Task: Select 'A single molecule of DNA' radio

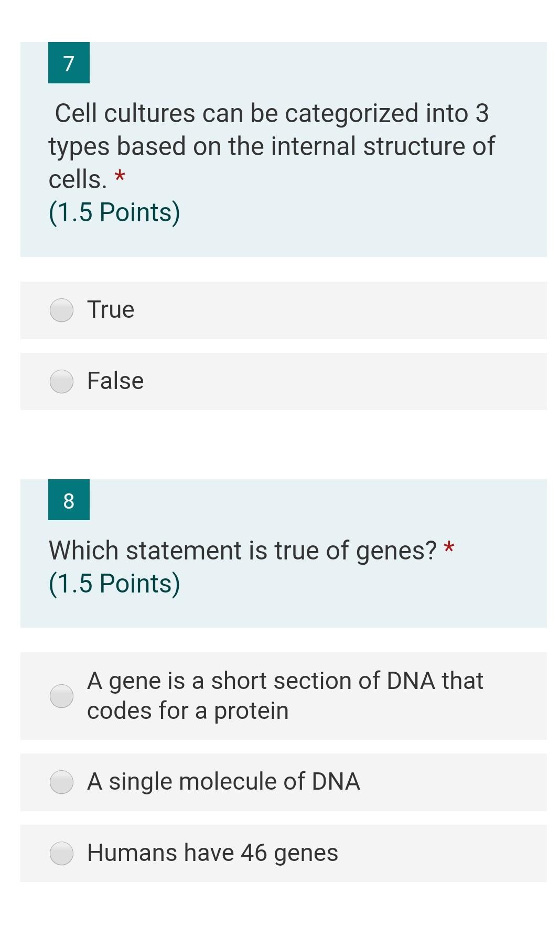Action: coord(61,782)
